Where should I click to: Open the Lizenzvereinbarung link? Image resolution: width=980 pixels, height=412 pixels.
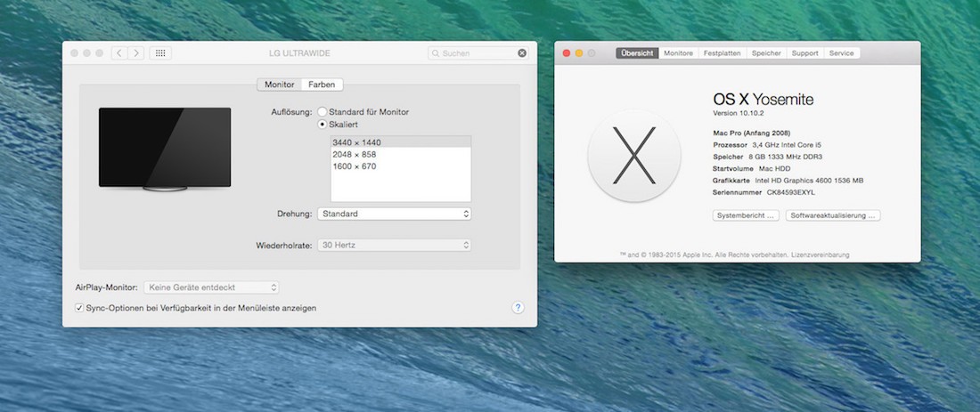pos(820,254)
